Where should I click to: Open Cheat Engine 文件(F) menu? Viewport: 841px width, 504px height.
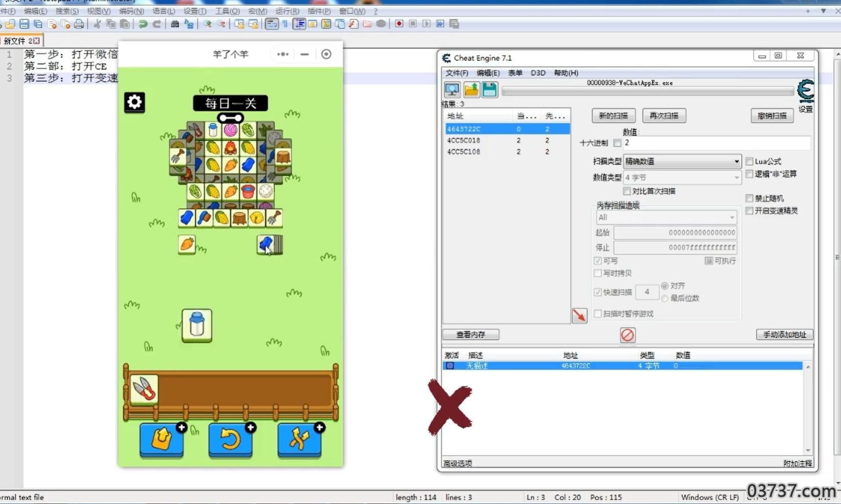(457, 73)
